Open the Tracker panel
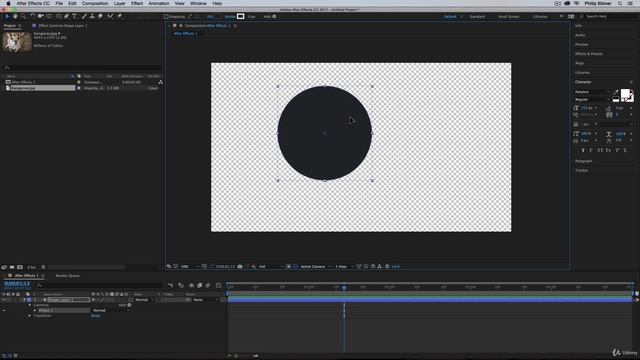Image resolution: width=640 pixels, height=360 pixels. 581,170
